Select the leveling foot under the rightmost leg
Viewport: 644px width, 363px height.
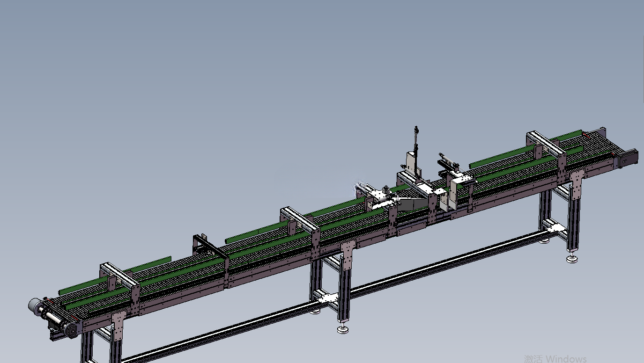pos(572,258)
